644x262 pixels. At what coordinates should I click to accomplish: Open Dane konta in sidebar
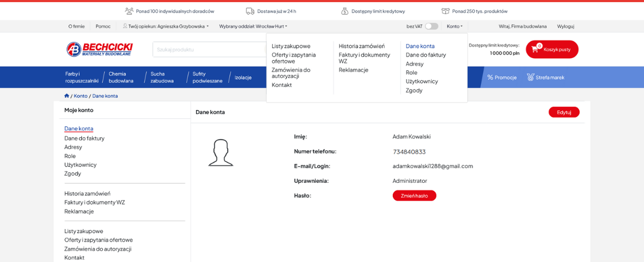(79, 128)
